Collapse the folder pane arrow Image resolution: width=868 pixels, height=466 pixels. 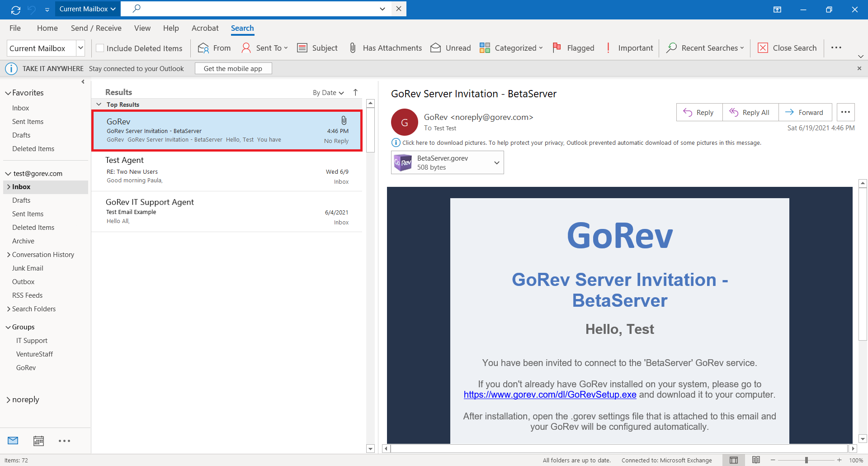coord(83,82)
